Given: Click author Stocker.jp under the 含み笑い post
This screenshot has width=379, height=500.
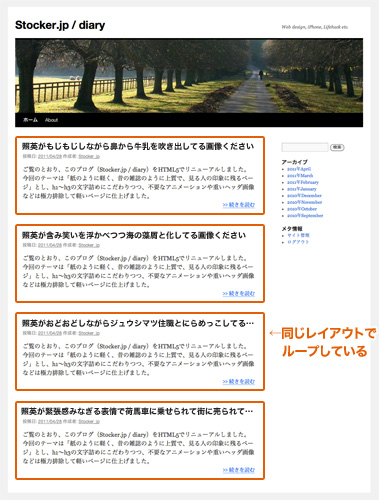Looking at the screenshot, I should pos(89,245).
